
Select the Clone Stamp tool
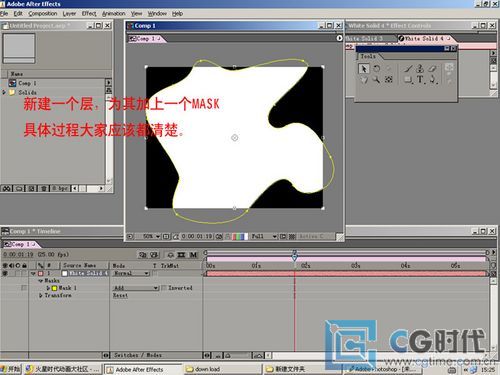[x=420, y=69]
